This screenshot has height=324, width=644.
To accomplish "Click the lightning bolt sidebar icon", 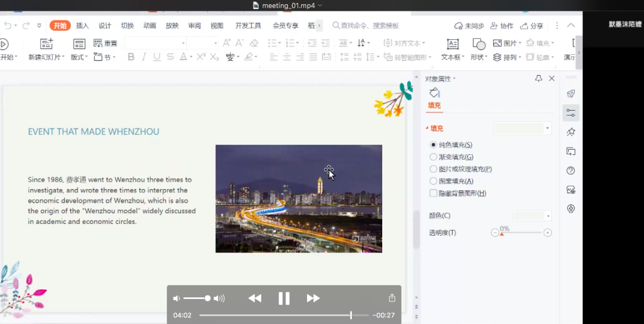I will (571, 208).
